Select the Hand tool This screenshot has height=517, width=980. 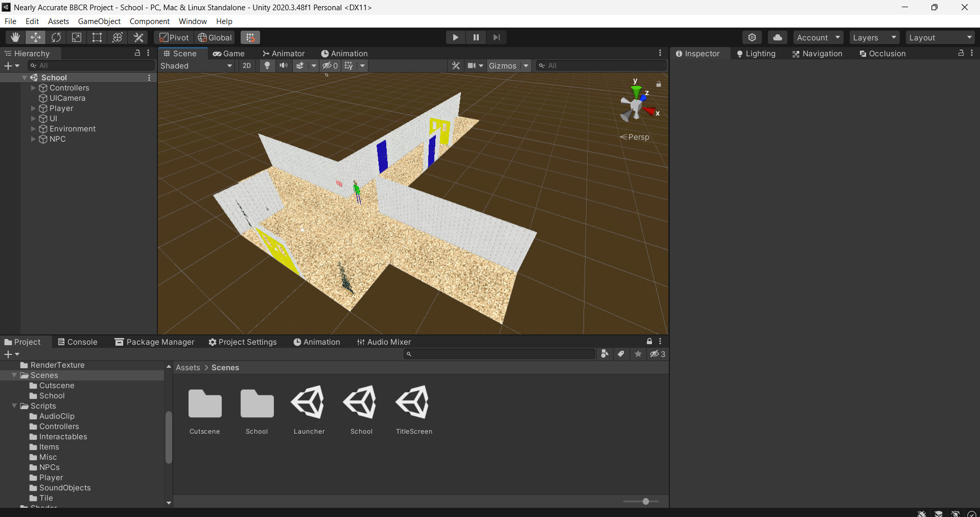15,37
